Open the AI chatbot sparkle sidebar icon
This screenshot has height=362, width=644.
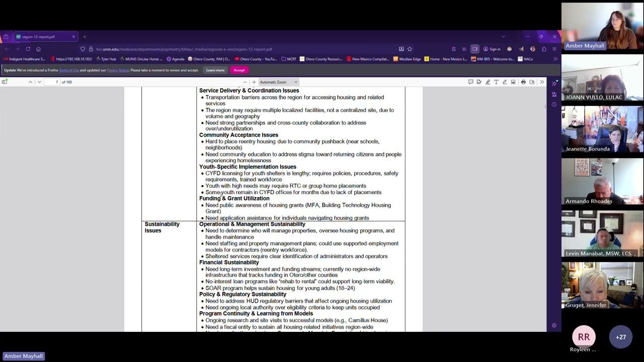(554, 83)
